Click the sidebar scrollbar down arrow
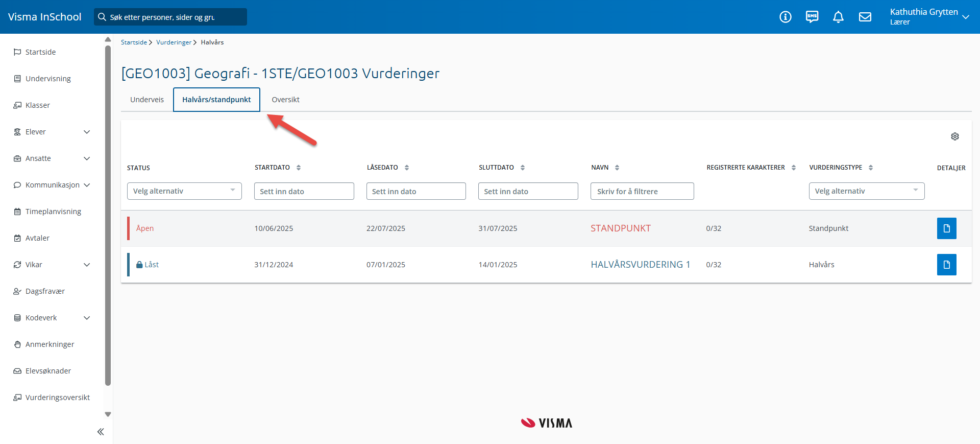Image resolution: width=980 pixels, height=444 pixels. tap(108, 414)
